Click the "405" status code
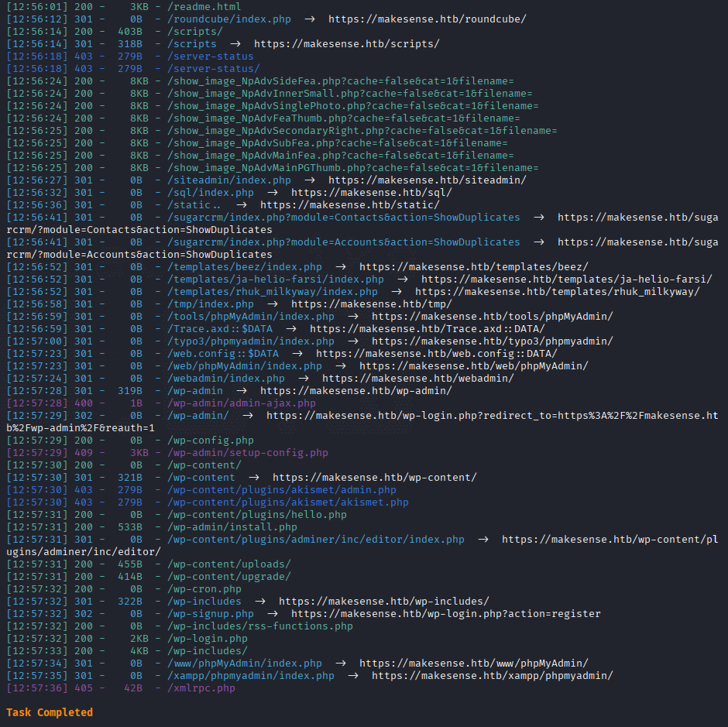The image size is (728, 727). (84, 688)
